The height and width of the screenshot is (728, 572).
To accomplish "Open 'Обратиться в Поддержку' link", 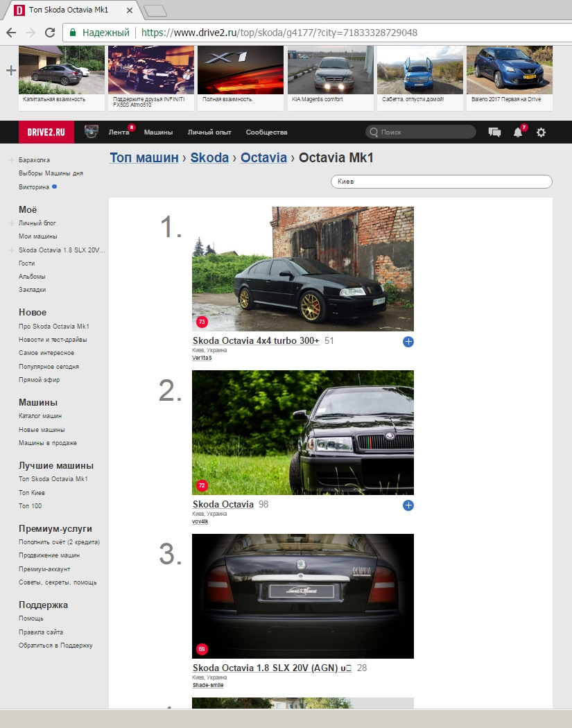I will pyautogui.click(x=55, y=645).
